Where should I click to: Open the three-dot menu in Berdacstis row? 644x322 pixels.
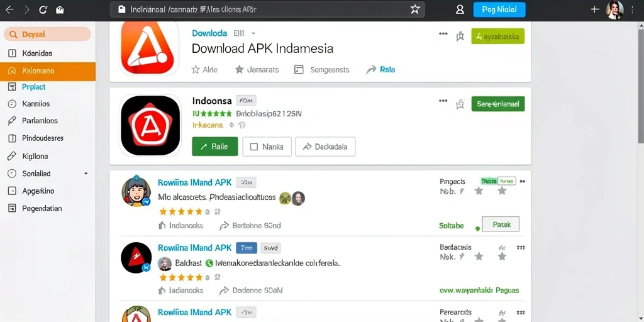pyautogui.click(x=521, y=248)
